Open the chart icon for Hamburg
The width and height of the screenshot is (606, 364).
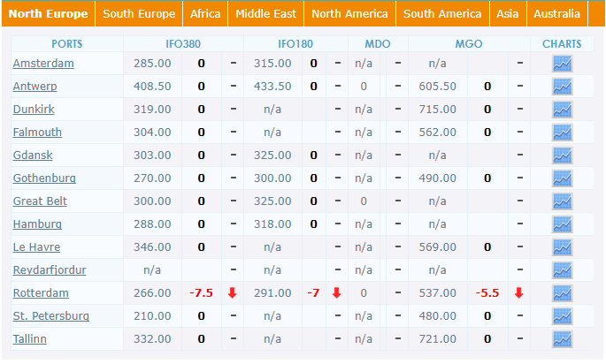pyautogui.click(x=562, y=224)
